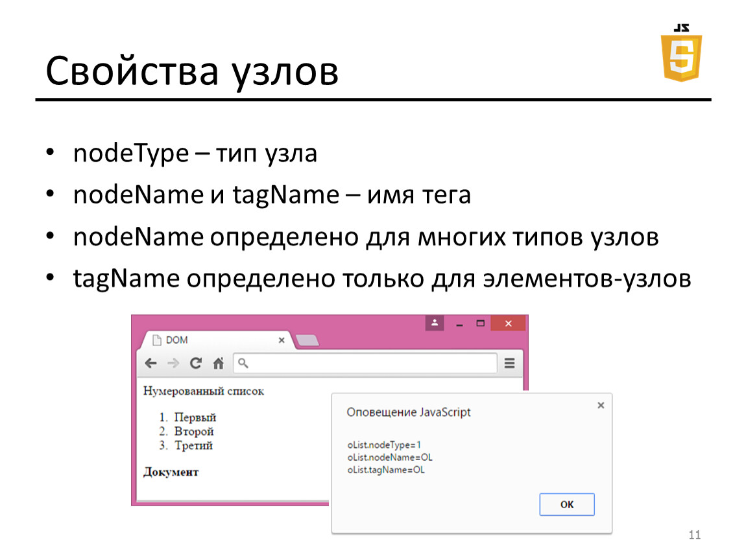Open a new tab next to DOM
Screen dimensions: 746x560
[306, 341]
